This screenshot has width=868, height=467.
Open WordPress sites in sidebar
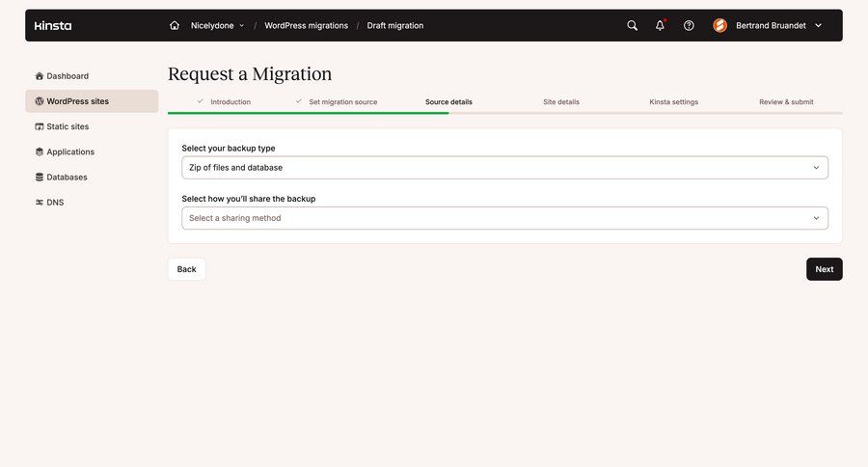click(92, 101)
